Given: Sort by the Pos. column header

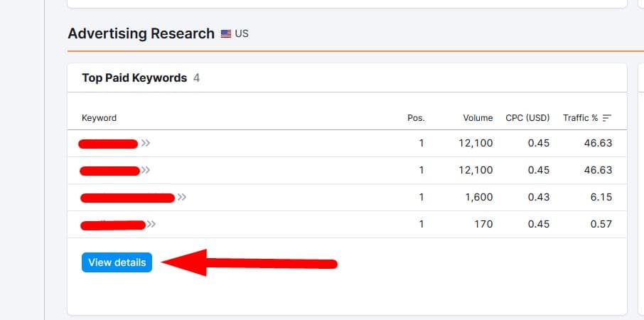Looking at the screenshot, I should coord(416,118).
